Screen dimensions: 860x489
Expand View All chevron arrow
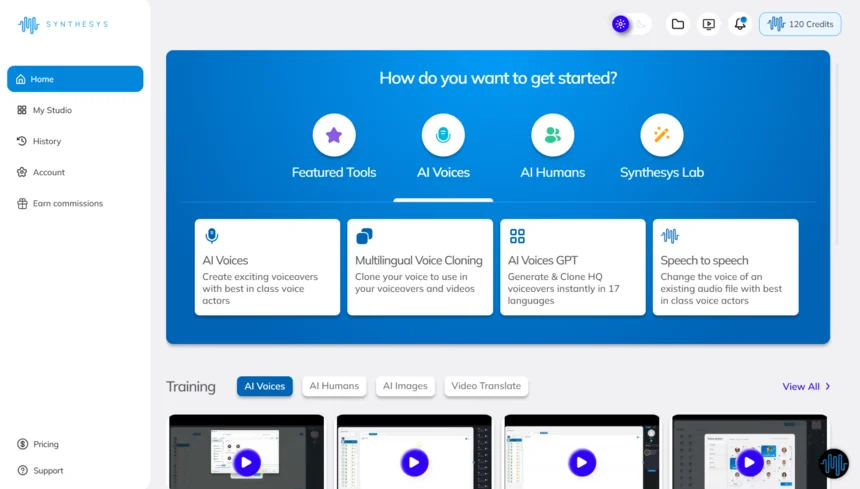[828, 386]
